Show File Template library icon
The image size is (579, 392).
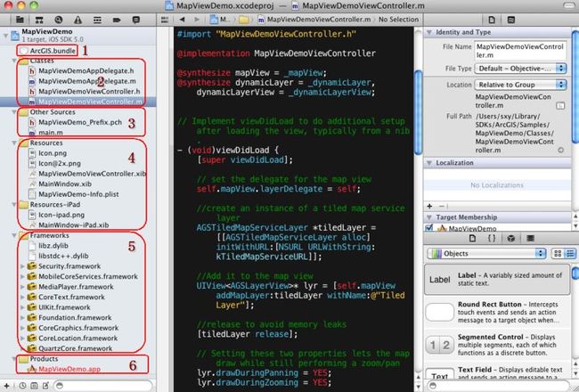(x=472, y=238)
